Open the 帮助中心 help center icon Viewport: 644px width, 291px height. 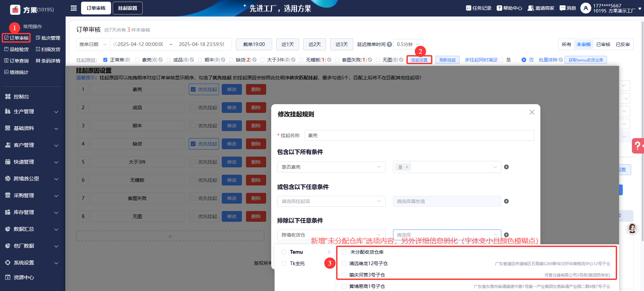pos(499,8)
